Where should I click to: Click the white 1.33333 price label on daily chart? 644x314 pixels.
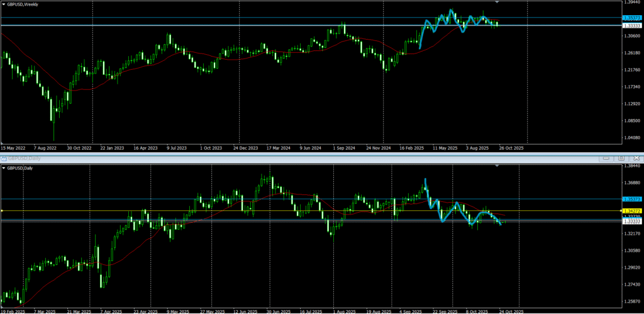(x=631, y=221)
